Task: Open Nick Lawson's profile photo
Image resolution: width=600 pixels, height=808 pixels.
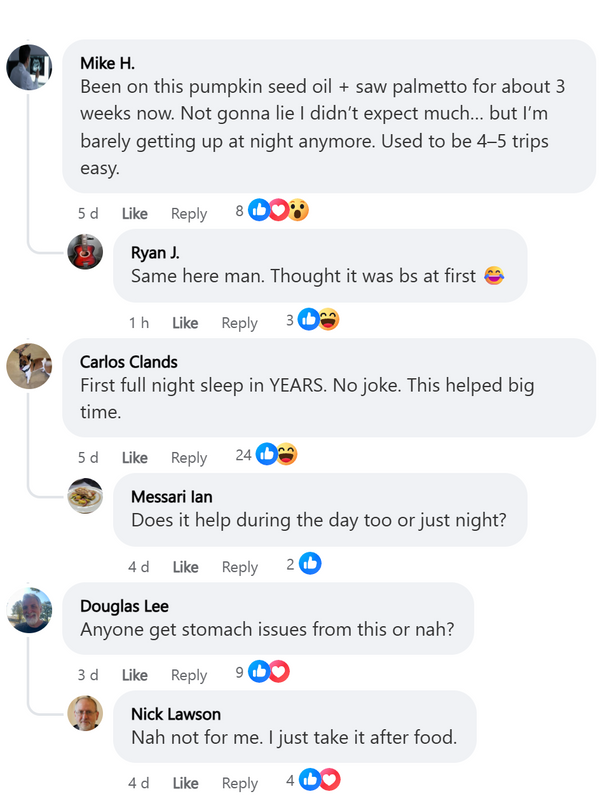Action: tap(85, 713)
